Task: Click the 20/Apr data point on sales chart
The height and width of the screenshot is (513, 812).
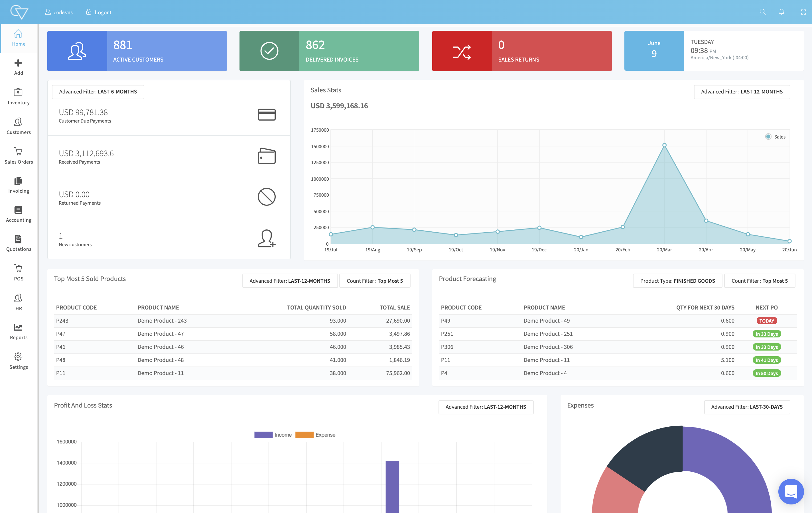Action: coord(706,221)
